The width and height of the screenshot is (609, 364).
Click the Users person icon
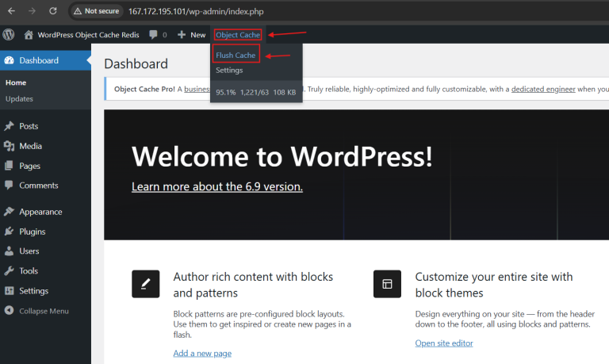pyautogui.click(x=9, y=251)
